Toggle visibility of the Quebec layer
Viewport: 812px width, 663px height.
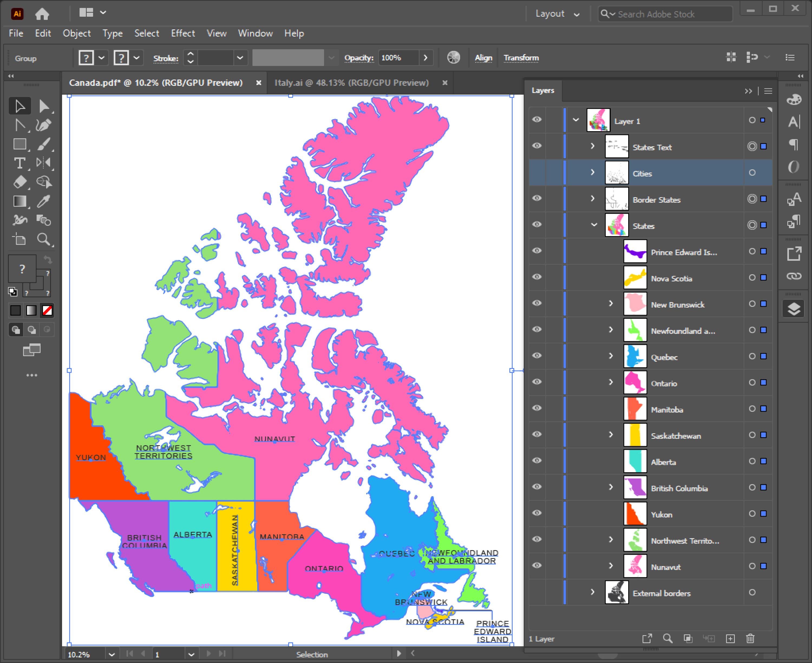tap(536, 355)
